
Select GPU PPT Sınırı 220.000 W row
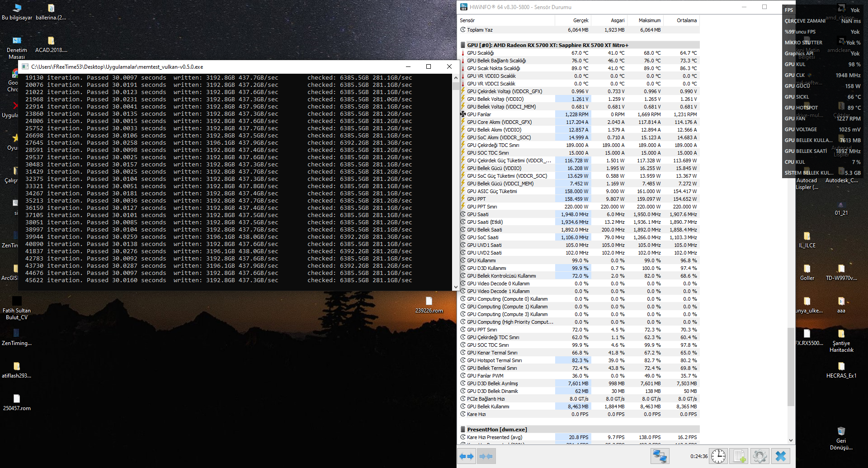pos(580,207)
